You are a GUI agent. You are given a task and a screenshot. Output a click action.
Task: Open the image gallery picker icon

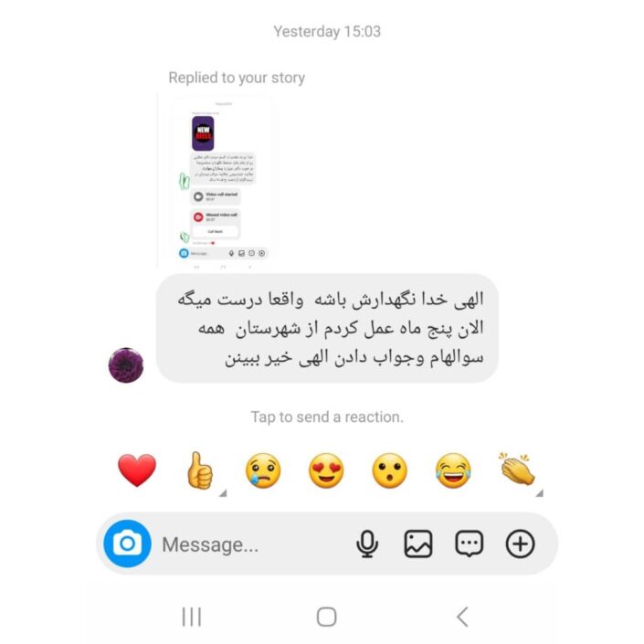[x=418, y=544]
